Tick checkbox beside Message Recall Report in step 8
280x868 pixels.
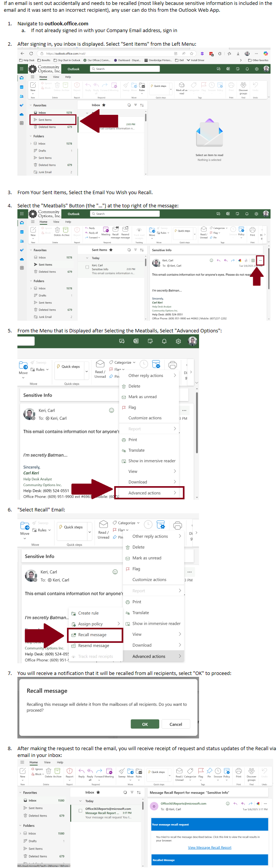80,811
